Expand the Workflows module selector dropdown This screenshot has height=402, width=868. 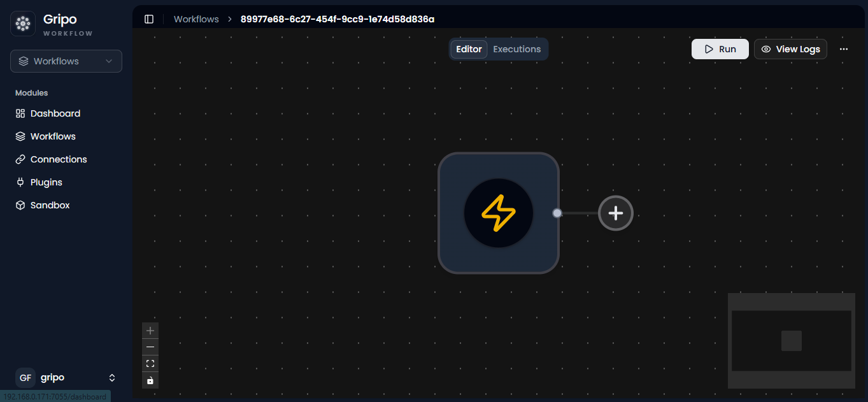66,61
